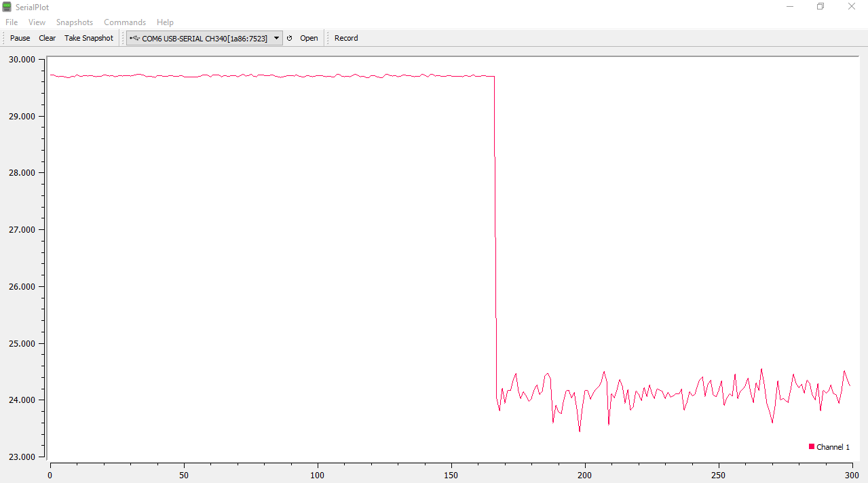The width and height of the screenshot is (868, 483).
Task: Toggle the Open port button
Action: coord(309,38)
